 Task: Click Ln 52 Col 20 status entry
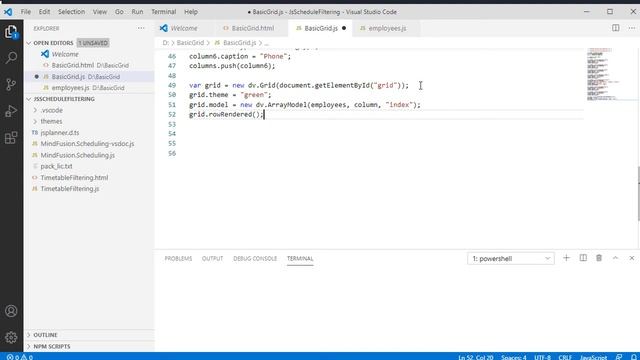(x=476, y=357)
